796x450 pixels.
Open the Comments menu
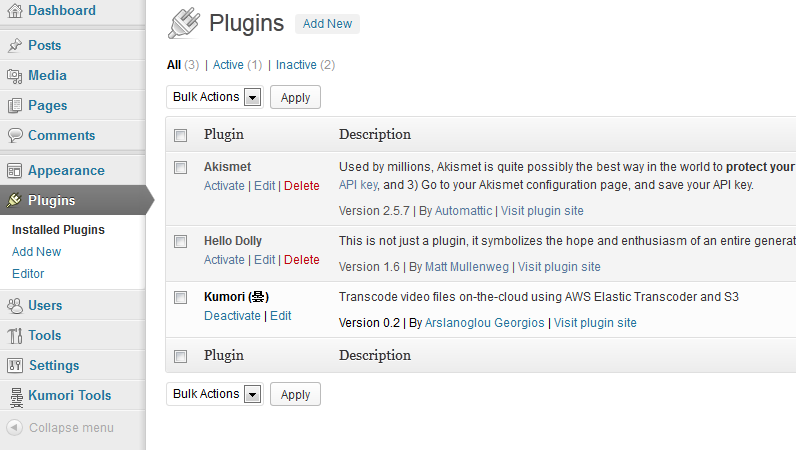tap(61, 135)
